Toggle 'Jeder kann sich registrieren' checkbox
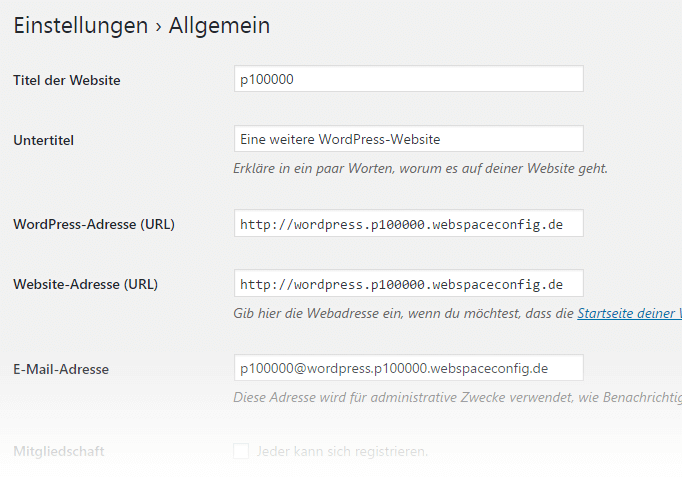The image size is (682, 479). click(x=241, y=451)
